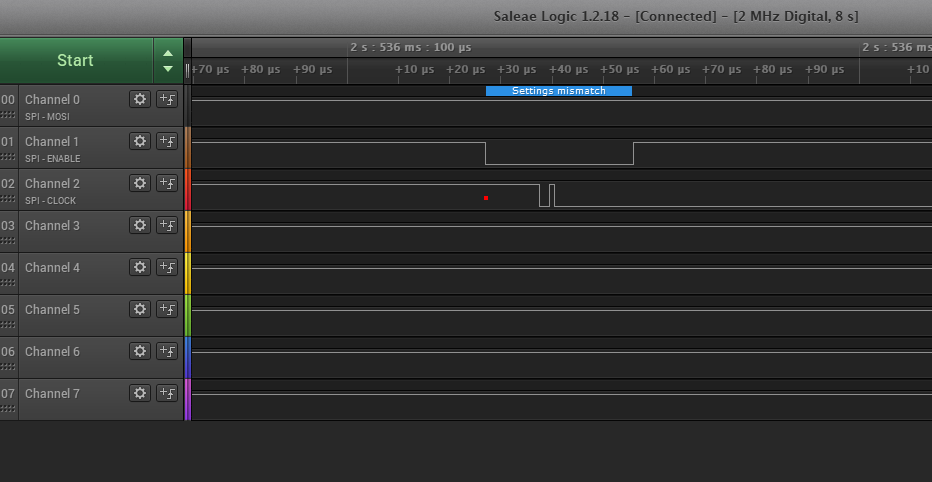This screenshot has width=932, height=482.
Task: Open Channel 4 settings gear
Action: 140,267
